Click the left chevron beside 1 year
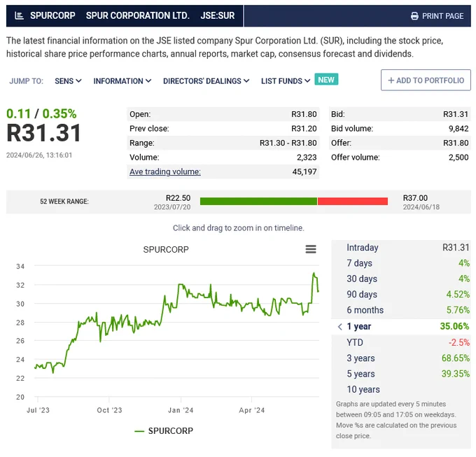476x457 pixels. pos(340,327)
